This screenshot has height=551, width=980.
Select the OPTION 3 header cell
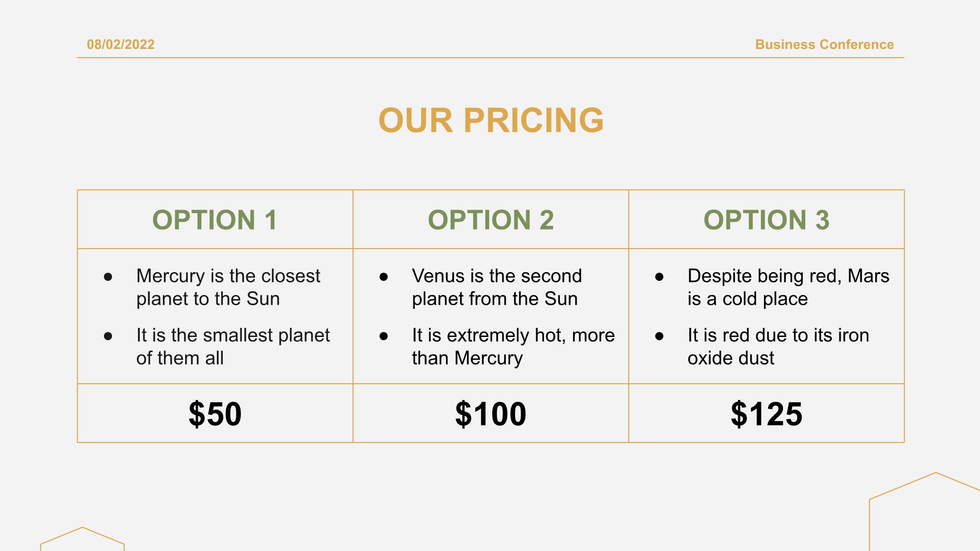click(766, 219)
